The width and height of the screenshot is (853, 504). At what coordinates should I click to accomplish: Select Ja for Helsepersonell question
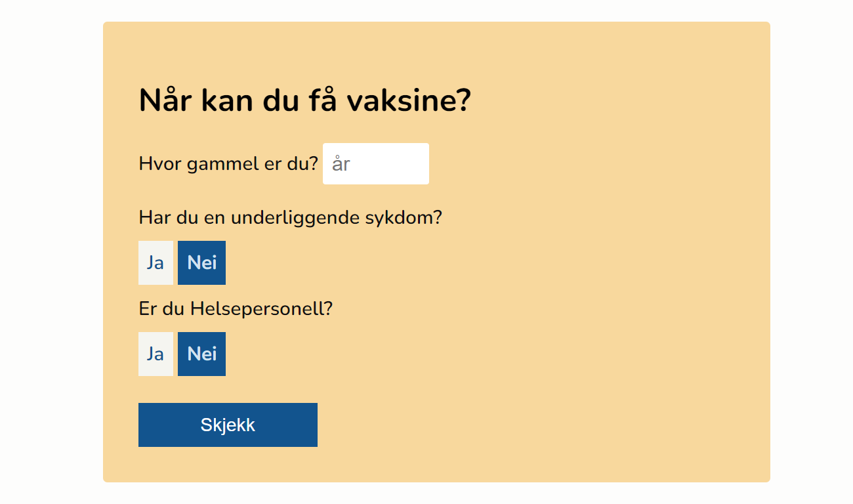coord(156,354)
